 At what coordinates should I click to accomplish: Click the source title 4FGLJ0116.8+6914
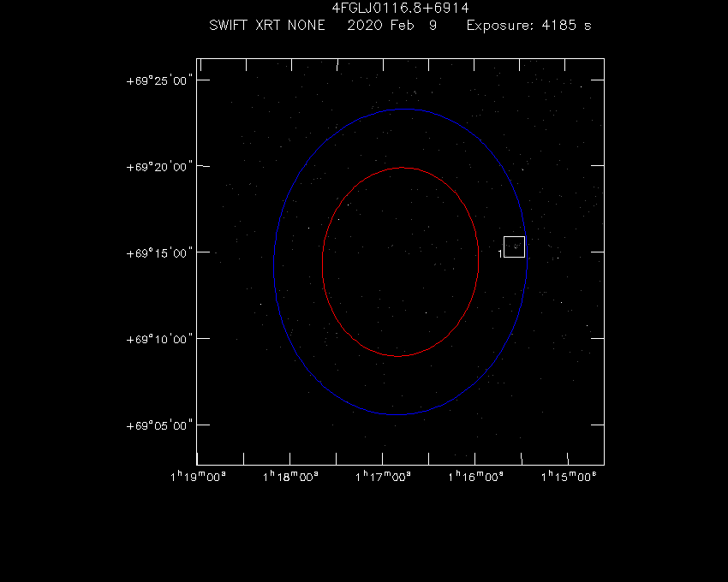400,8
